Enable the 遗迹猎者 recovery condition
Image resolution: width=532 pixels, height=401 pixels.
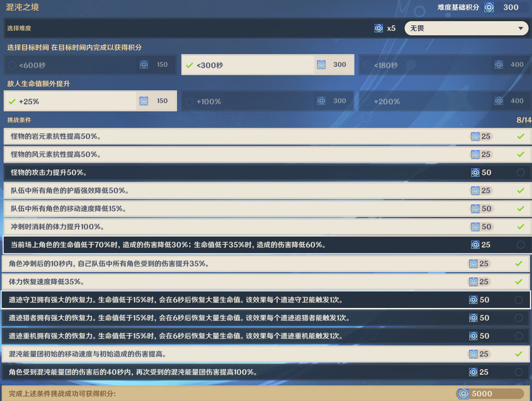pos(266,318)
